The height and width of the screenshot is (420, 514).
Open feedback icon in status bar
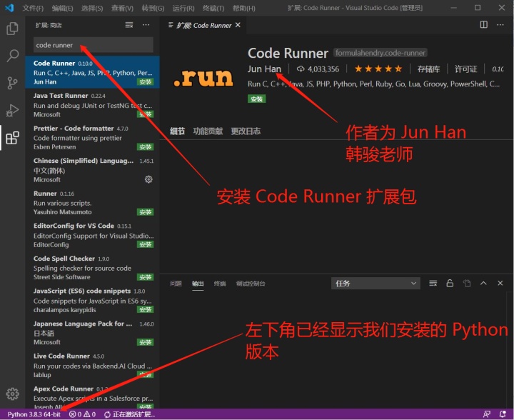click(x=487, y=414)
